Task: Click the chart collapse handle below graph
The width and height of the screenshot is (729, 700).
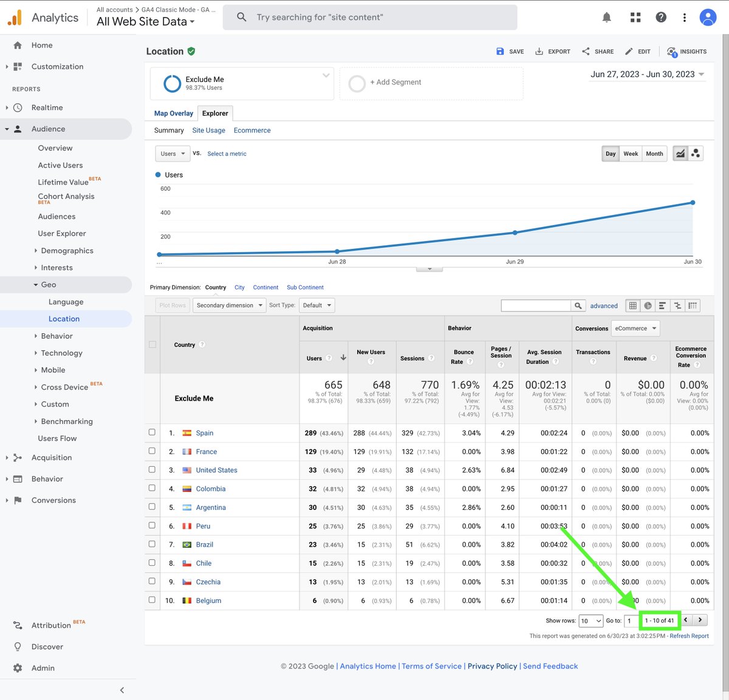Action: point(430,269)
